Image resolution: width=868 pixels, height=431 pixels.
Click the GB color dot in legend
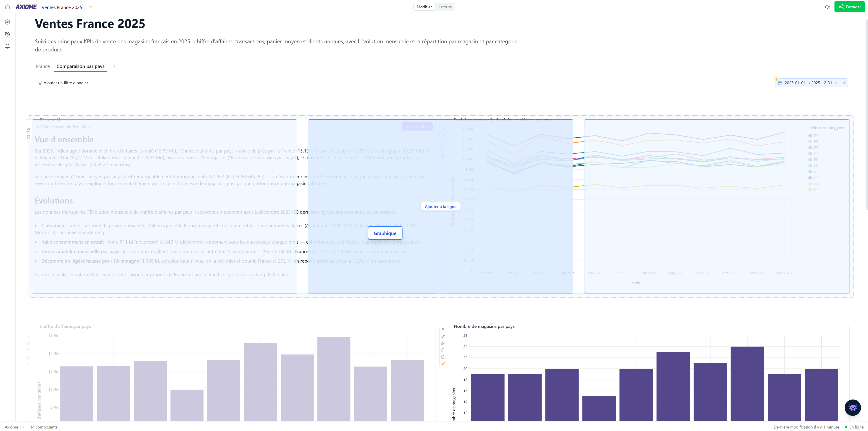point(810,154)
